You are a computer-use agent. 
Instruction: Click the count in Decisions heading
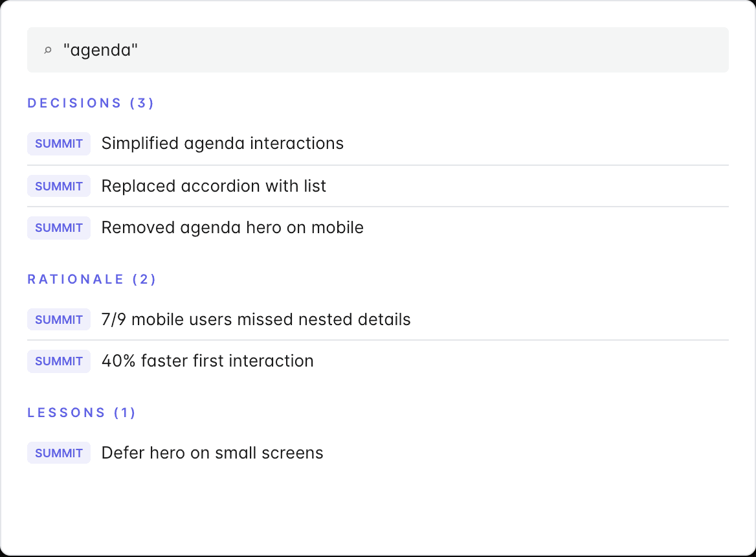coord(142,103)
